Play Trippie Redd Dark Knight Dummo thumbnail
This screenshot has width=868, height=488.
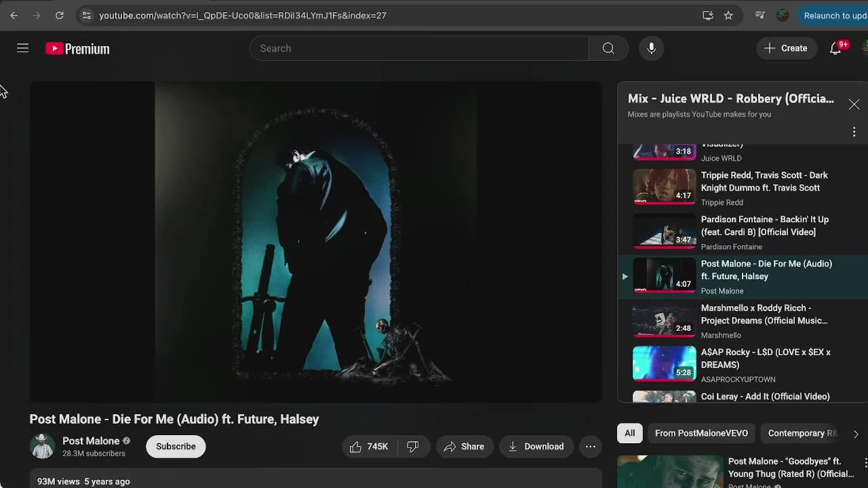665,187
